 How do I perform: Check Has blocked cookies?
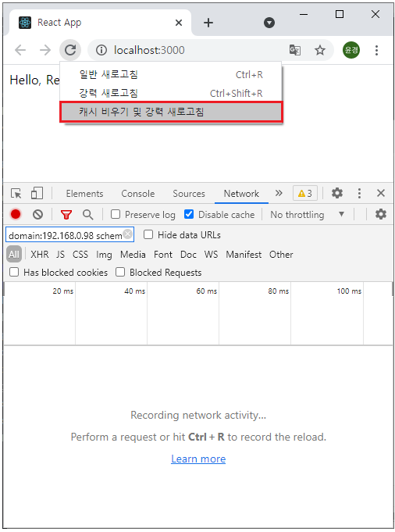[14, 272]
